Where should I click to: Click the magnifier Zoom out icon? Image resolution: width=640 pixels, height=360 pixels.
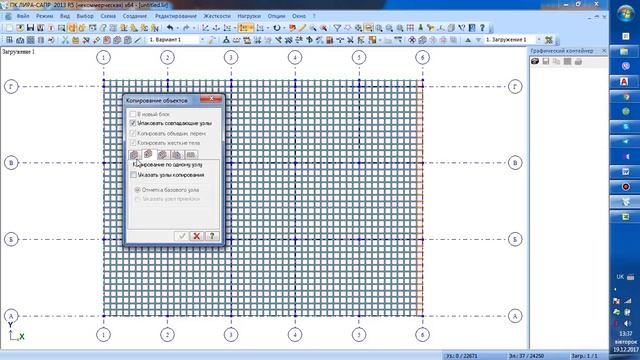click(389, 28)
